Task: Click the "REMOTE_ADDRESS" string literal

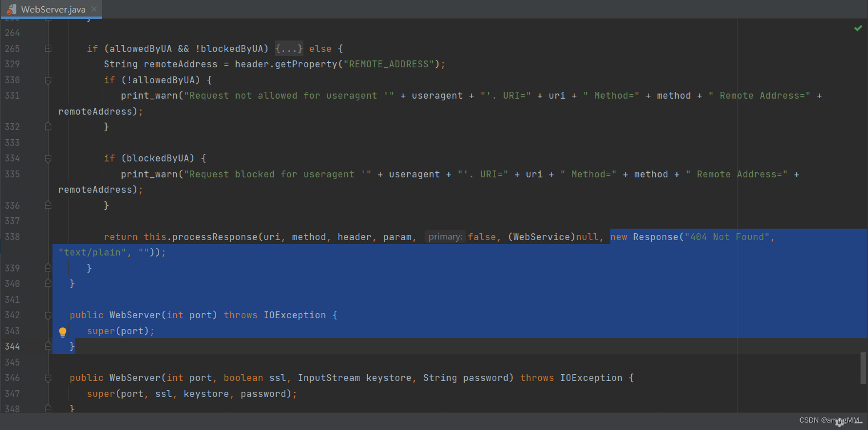Action: click(388, 64)
